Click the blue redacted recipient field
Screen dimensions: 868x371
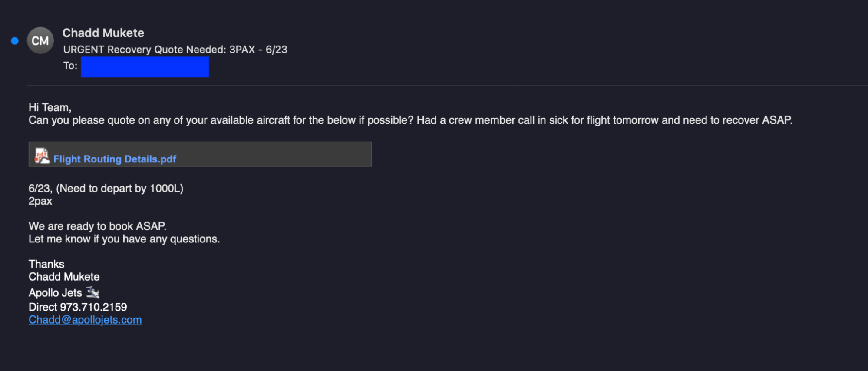pyautogui.click(x=145, y=67)
